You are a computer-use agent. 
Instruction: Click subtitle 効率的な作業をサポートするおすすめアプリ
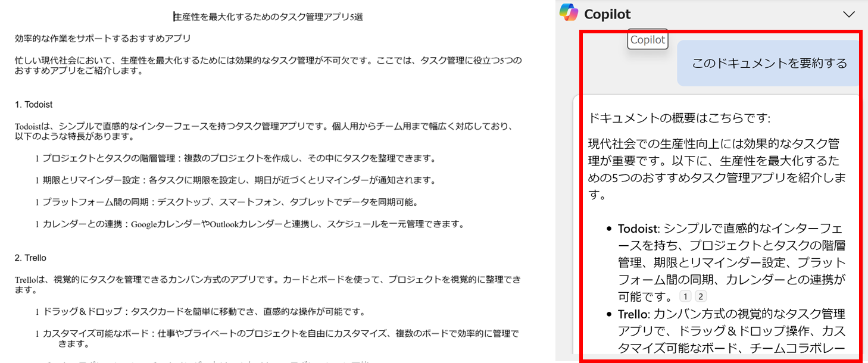(103, 39)
